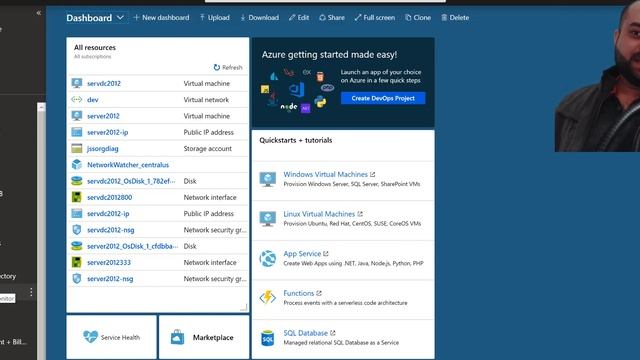
Task: Open SQL Database quickstart link
Action: pyautogui.click(x=306, y=333)
